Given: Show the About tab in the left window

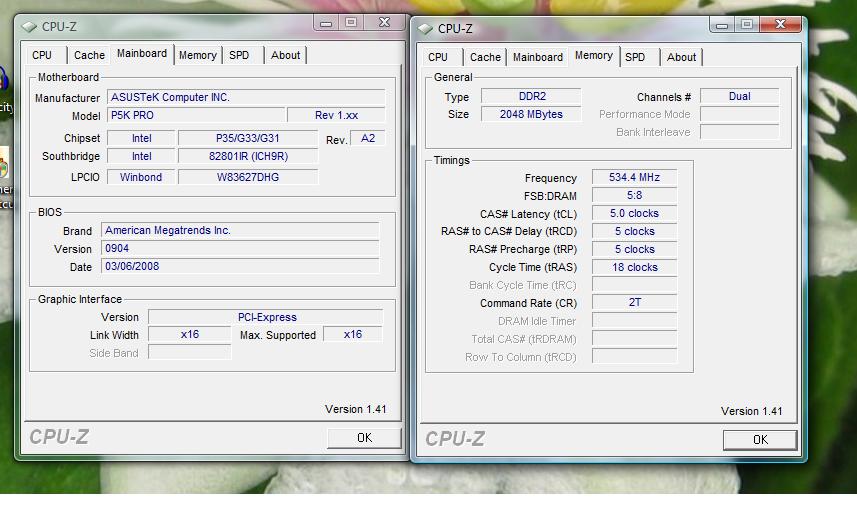Looking at the screenshot, I should tap(285, 56).
